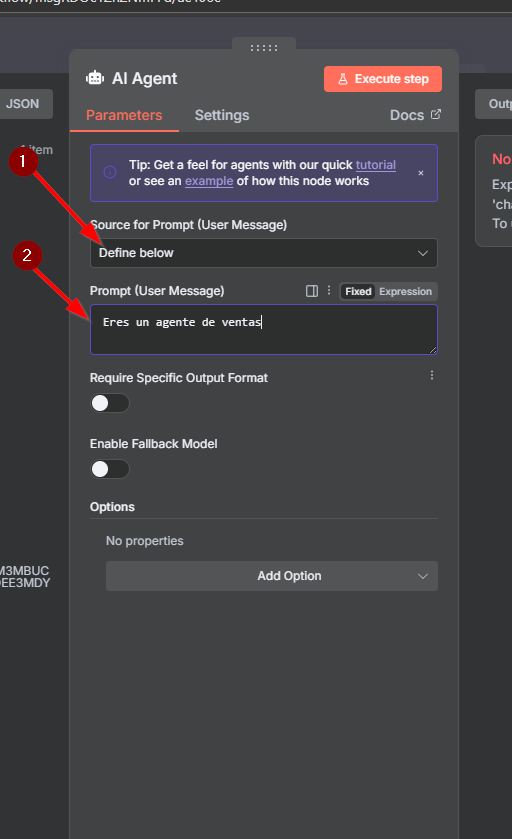This screenshot has width=512, height=839.
Task: Follow the example link in the tip
Action: tap(209, 181)
